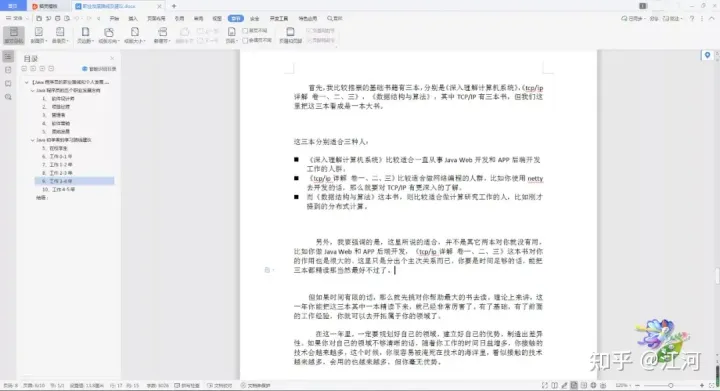Image resolution: width=720 pixels, height=391 pixels.
Task: Click 文档校对 in the status bar
Action: click(219, 385)
